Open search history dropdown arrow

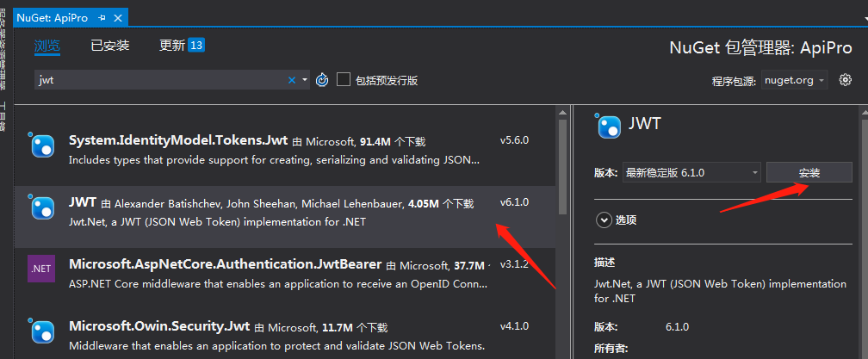tap(305, 80)
